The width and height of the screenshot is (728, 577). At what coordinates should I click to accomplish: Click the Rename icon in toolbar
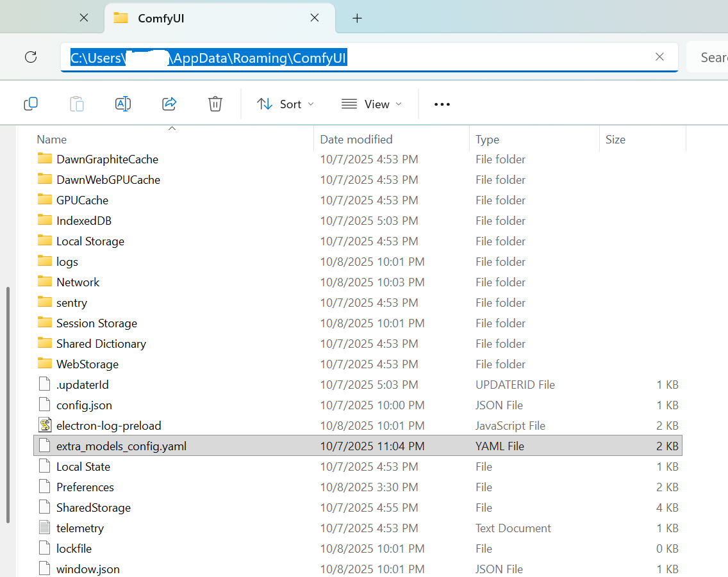[123, 104]
